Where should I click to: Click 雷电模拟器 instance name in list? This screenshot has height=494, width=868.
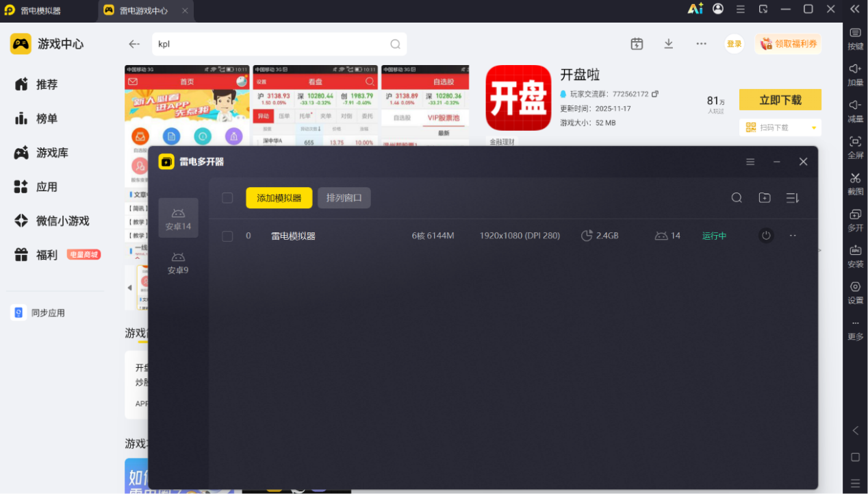click(293, 236)
